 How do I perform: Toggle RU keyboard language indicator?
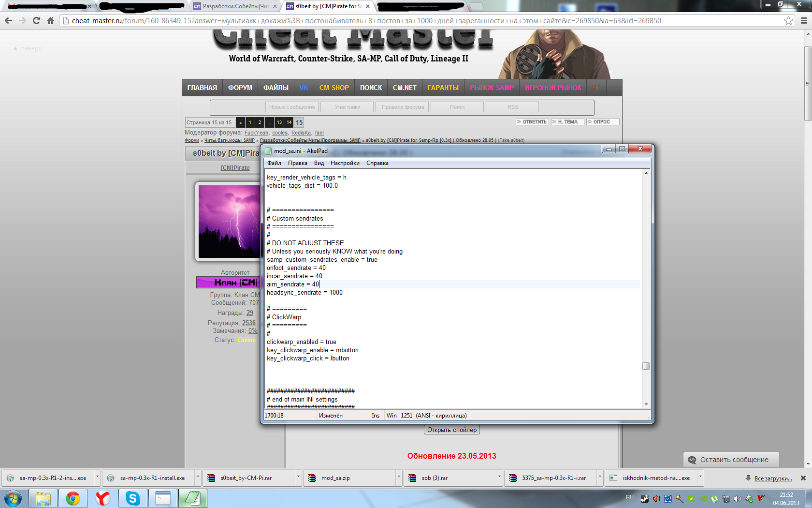[629, 497]
